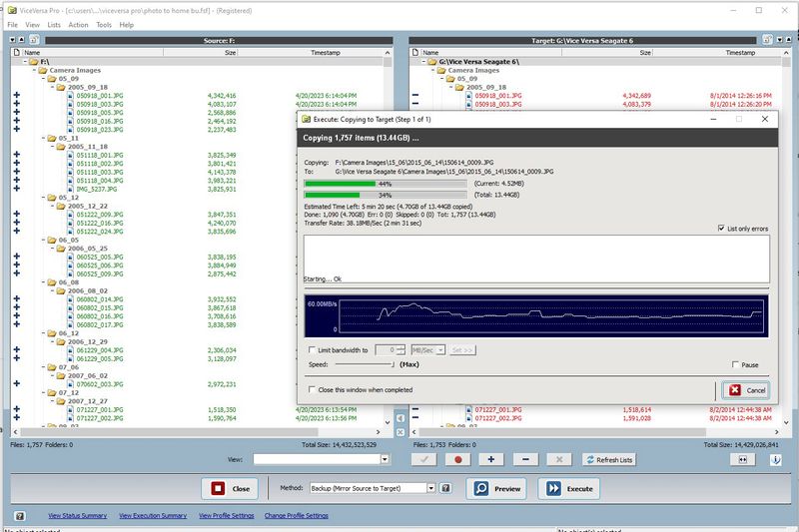Click minus marker beside 071227_002.JPG in Target
This screenshot has height=532, width=799.
point(415,418)
